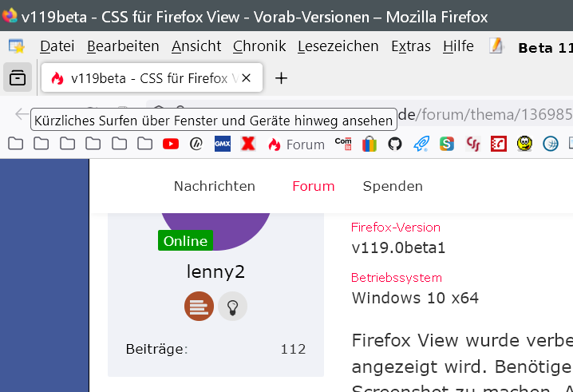Screen dimensions: 573x392
Task: Select the v119beta CSS für Firefox tab
Action: 144,78
